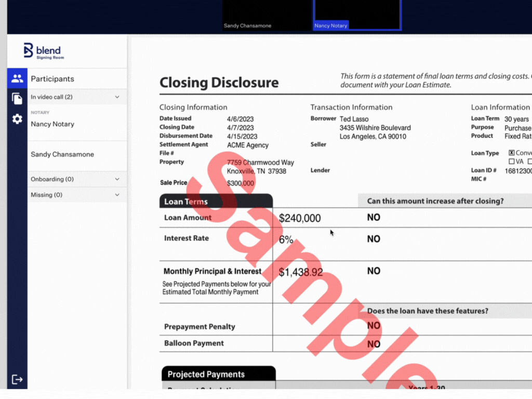
Task: Click the Disbursement Date value 4/15/2023
Action: tap(242, 137)
